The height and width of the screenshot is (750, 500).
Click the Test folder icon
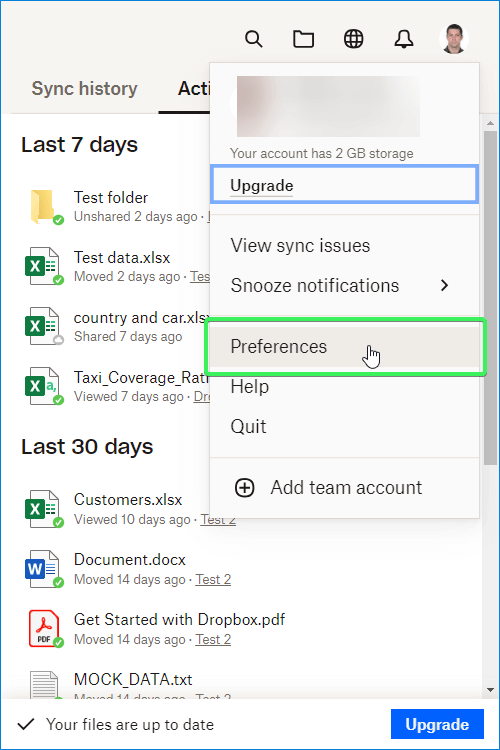coord(44,207)
